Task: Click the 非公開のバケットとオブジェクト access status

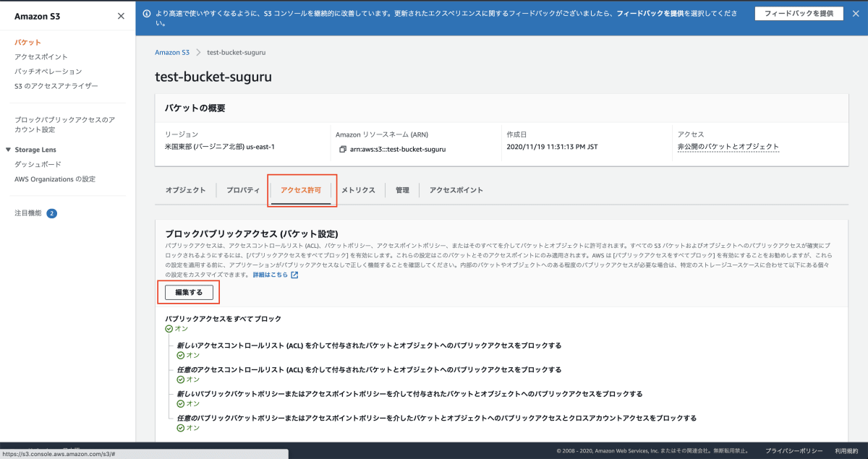Action: pos(728,147)
